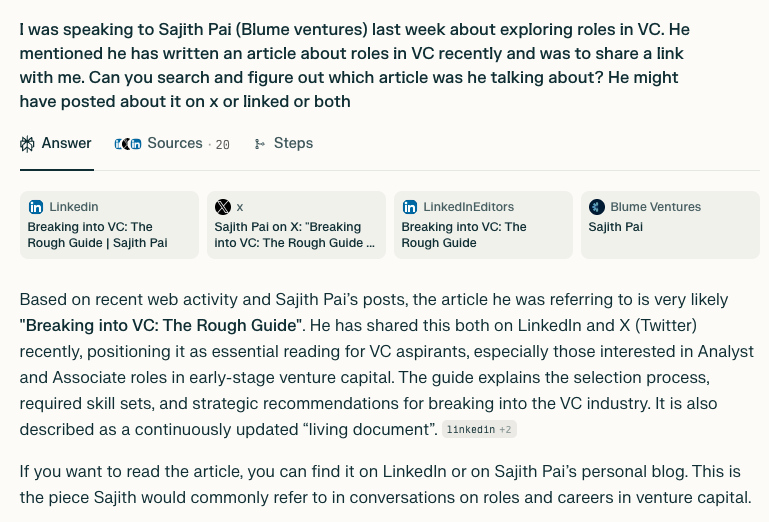Open the Blume Ventures Sajith Pai card
Image resolution: width=769 pixels, height=522 pixels.
(670, 225)
